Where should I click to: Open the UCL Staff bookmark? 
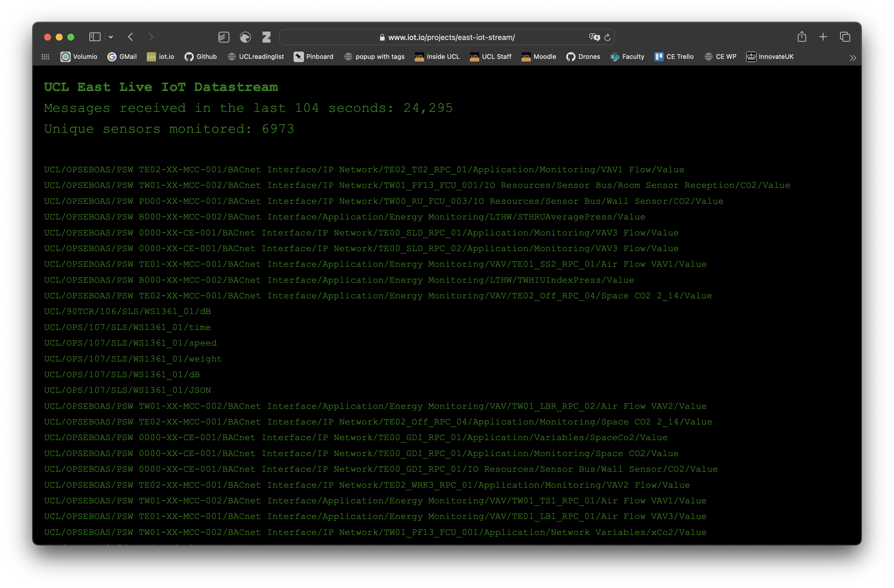(x=491, y=57)
